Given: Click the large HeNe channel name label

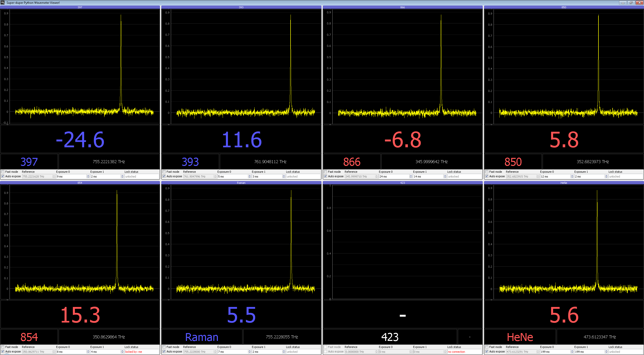Looking at the screenshot, I should (x=520, y=337).
